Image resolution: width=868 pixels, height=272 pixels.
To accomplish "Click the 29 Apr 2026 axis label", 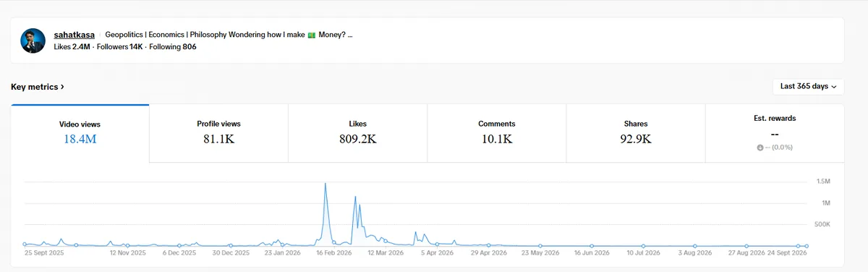I will click(489, 253).
